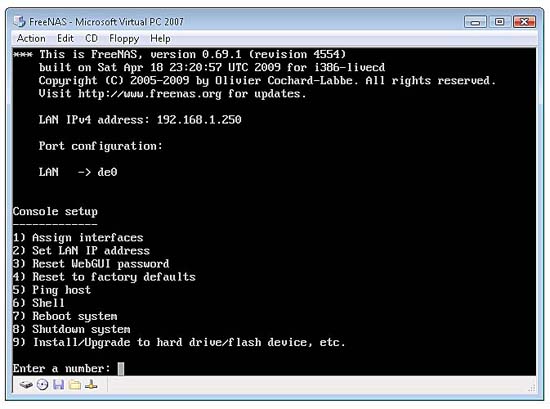Click the FreeNAS window title text

click(x=106, y=22)
